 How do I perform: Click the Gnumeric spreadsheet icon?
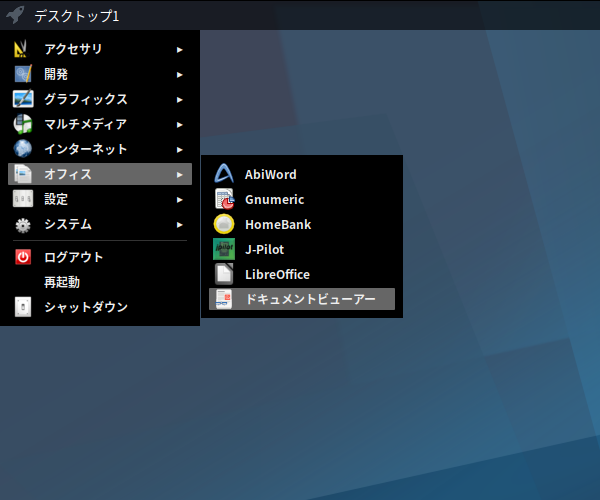225,199
